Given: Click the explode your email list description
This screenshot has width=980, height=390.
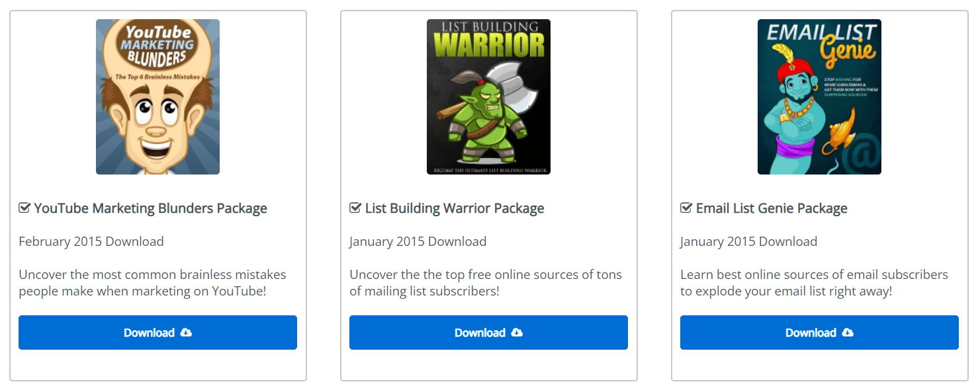Looking at the screenshot, I should 814,282.
